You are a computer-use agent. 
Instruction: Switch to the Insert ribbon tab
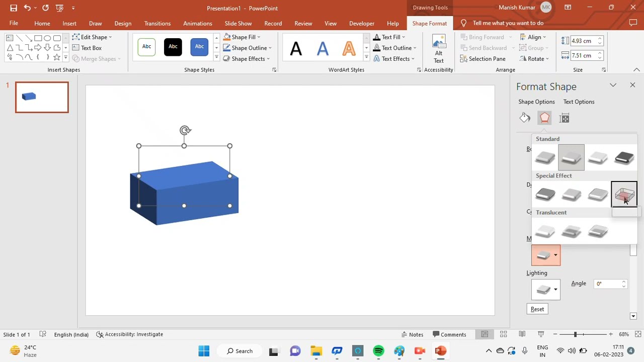(x=69, y=24)
